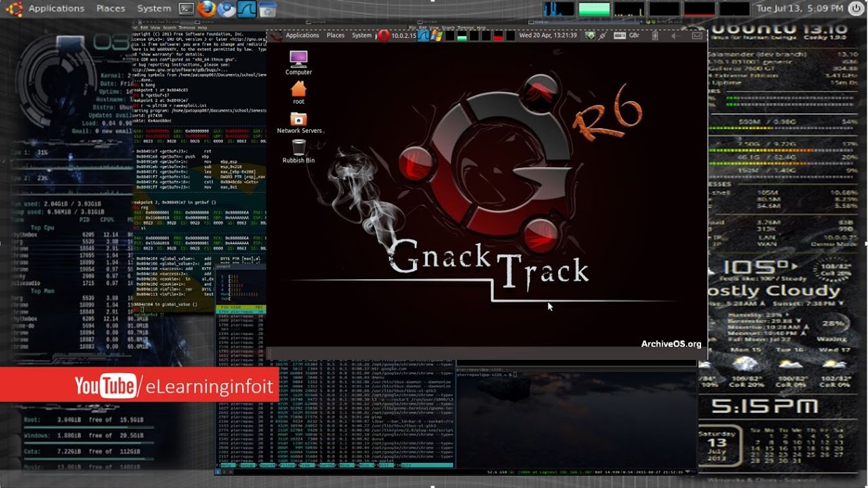Click the 10.0.2.15 IP address label

(403, 35)
